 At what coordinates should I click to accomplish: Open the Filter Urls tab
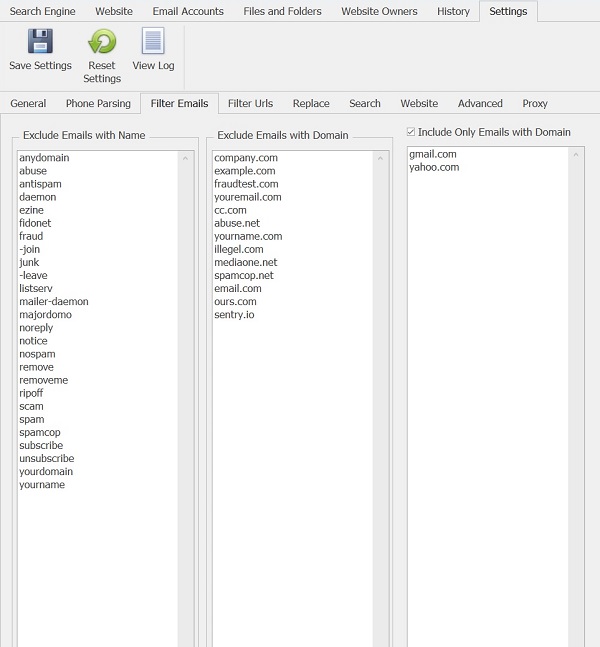click(250, 103)
